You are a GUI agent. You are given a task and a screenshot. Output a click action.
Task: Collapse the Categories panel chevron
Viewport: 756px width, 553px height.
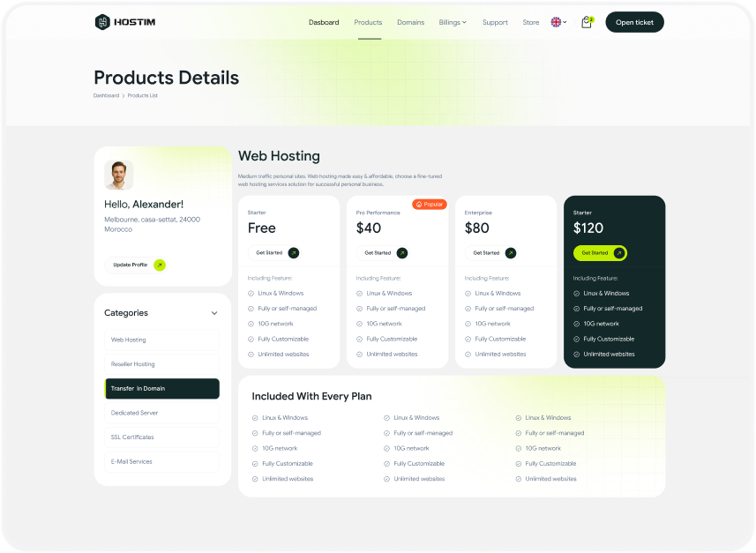[x=214, y=313]
